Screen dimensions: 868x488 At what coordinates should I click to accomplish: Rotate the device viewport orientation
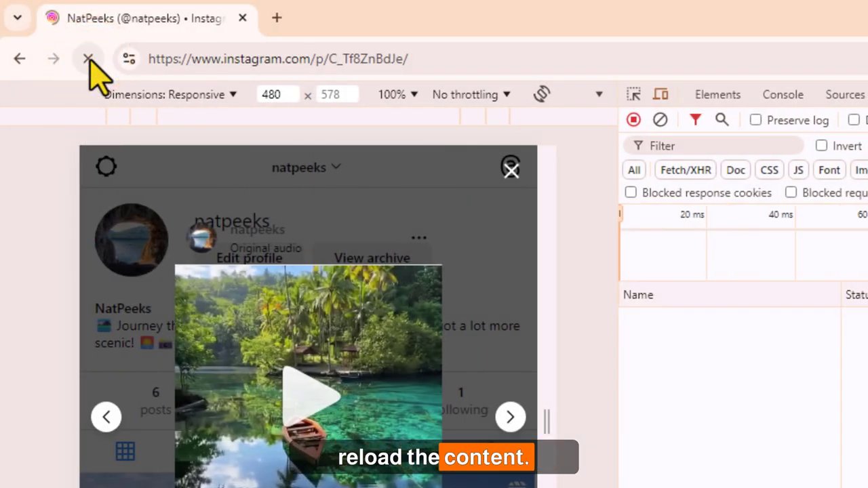coord(541,94)
